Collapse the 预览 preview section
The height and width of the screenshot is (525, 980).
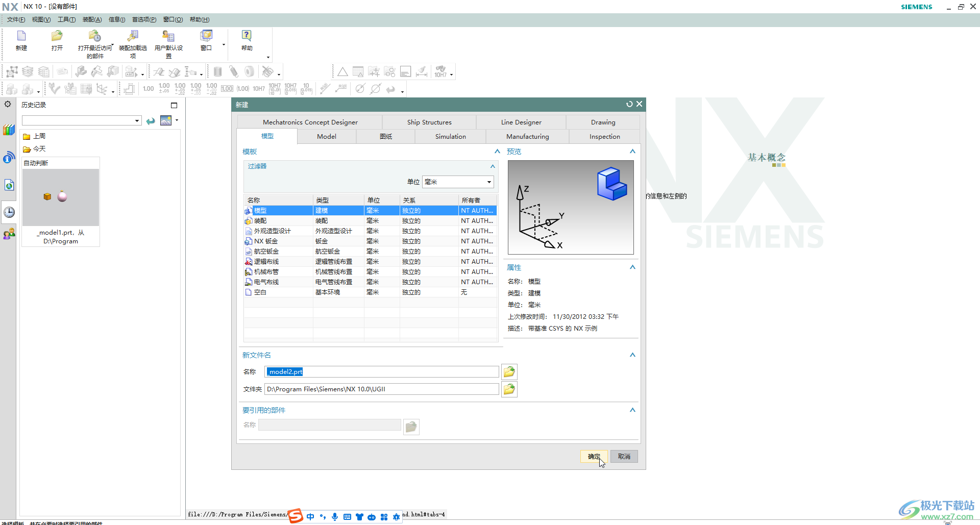click(x=632, y=152)
